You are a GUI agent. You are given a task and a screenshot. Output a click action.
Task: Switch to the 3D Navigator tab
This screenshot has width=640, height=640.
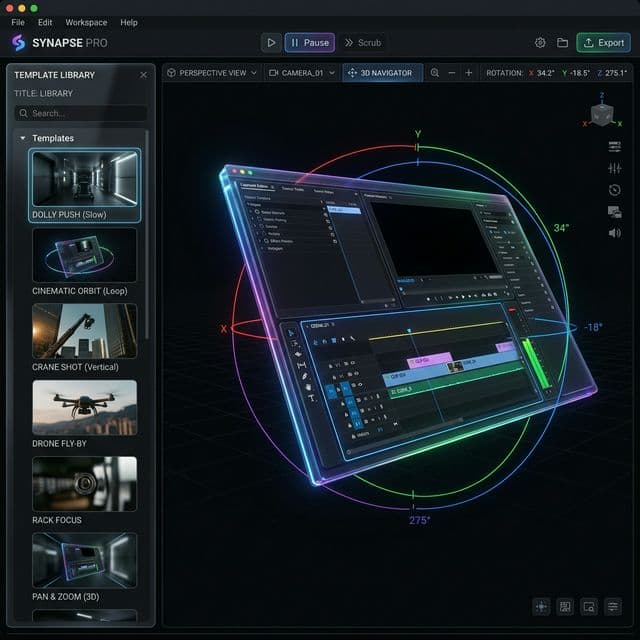pyautogui.click(x=382, y=73)
